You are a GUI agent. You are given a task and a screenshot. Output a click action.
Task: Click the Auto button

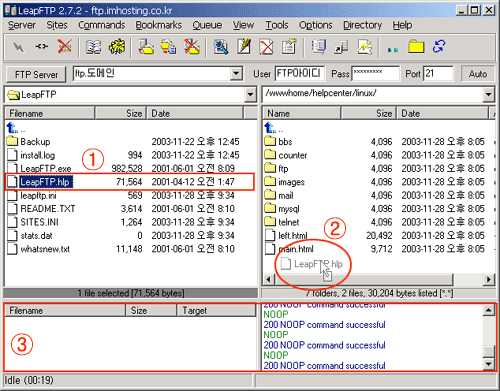(x=478, y=74)
